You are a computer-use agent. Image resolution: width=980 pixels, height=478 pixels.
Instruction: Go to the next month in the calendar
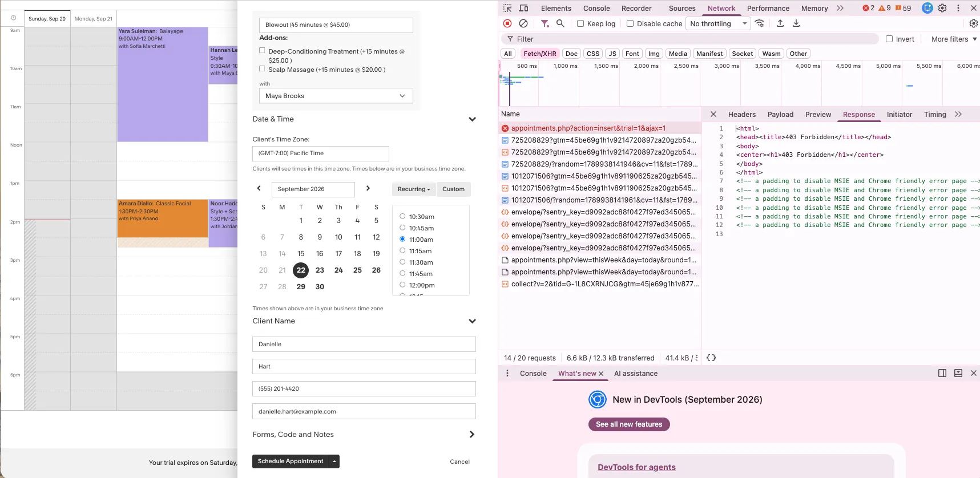point(368,188)
